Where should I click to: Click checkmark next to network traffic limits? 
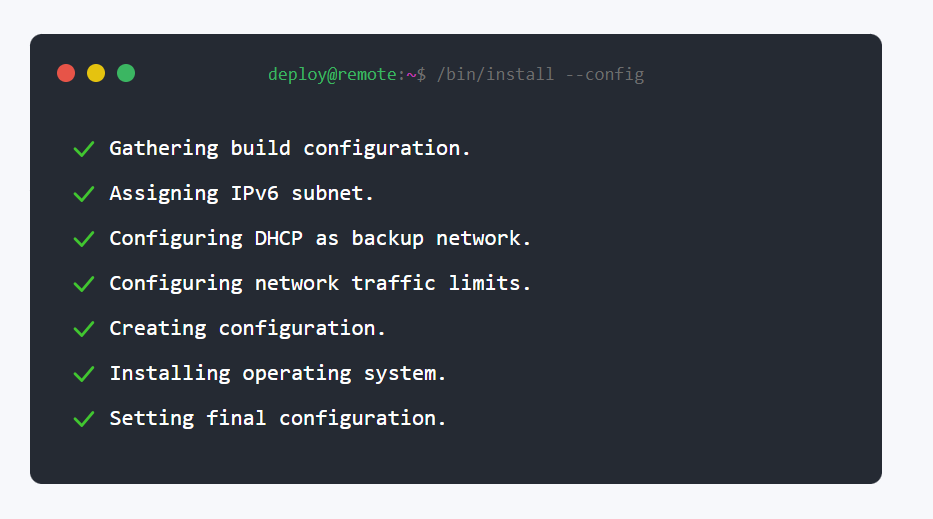click(84, 284)
